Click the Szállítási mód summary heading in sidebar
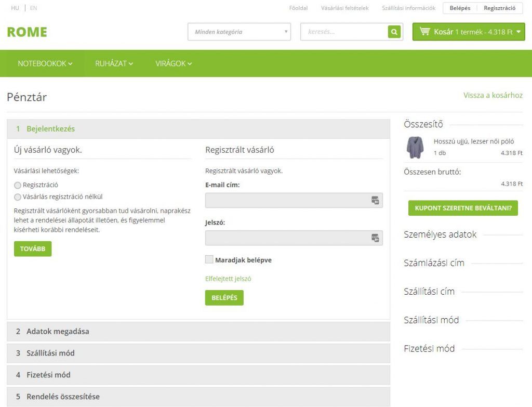 [x=431, y=320]
